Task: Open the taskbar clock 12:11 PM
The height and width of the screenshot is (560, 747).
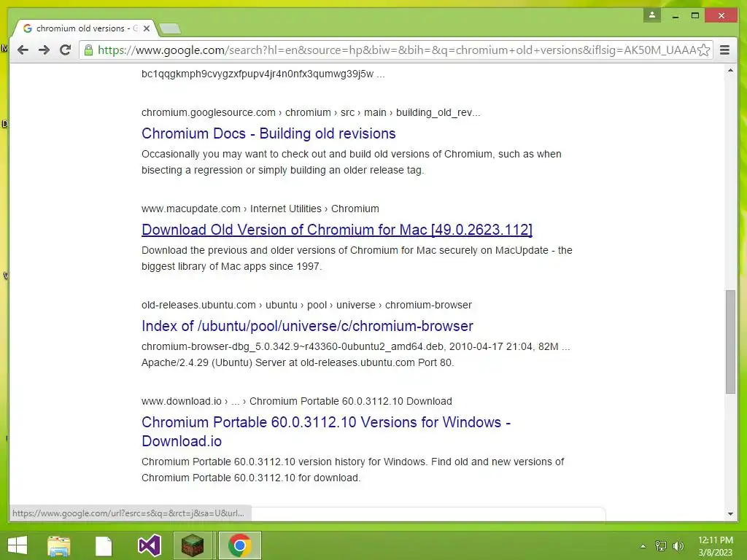Action: pyautogui.click(x=715, y=545)
